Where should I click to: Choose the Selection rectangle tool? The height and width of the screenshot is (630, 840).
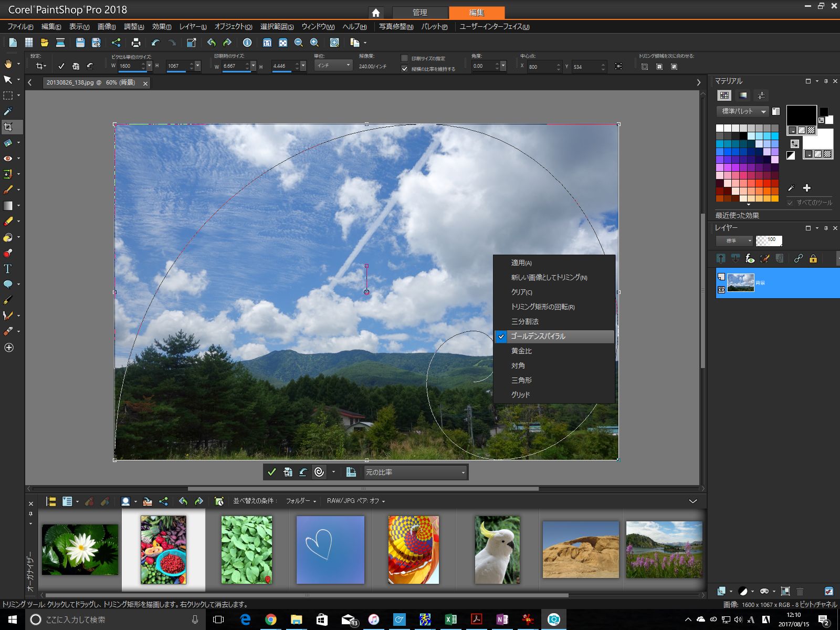click(x=8, y=96)
